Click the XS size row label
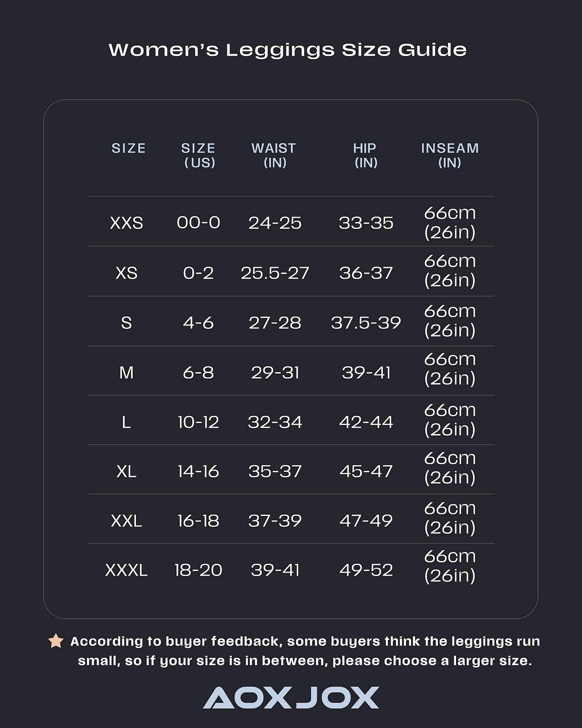The image size is (582, 728). click(x=126, y=273)
